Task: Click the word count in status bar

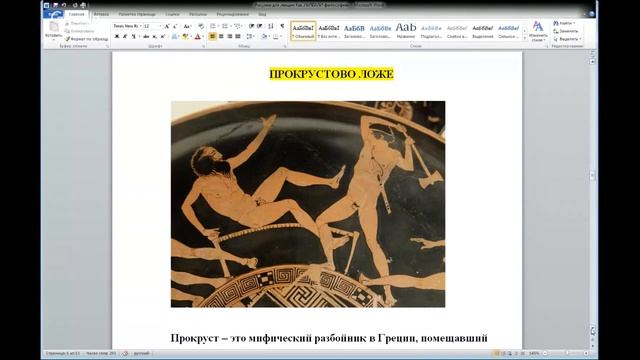Action: 101,353
